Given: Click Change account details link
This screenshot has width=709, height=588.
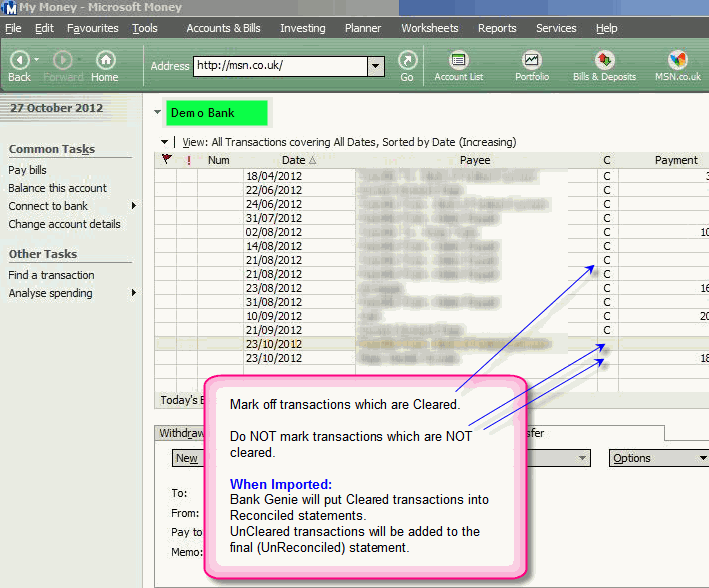Looking at the screenshot, I should click(64, 224).
